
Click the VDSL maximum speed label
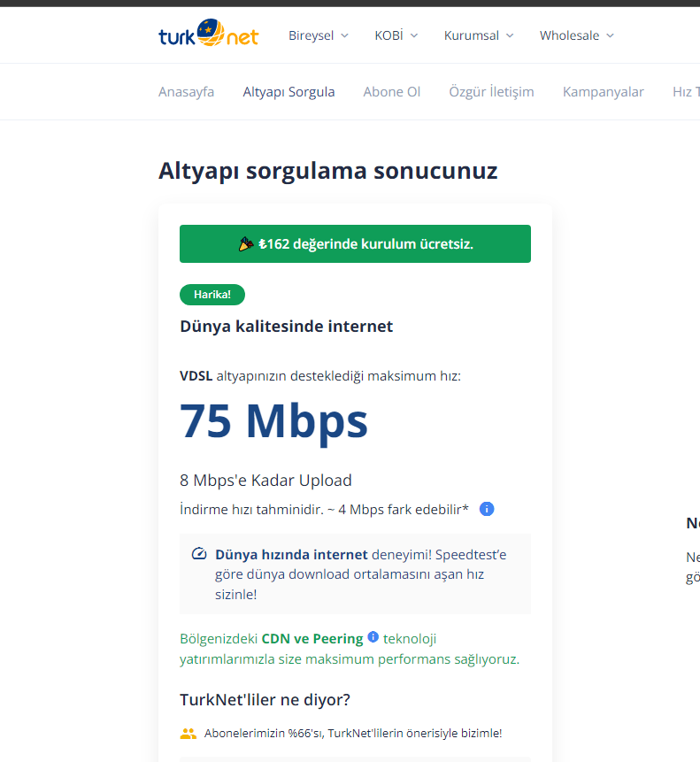[x=320, y=376]
